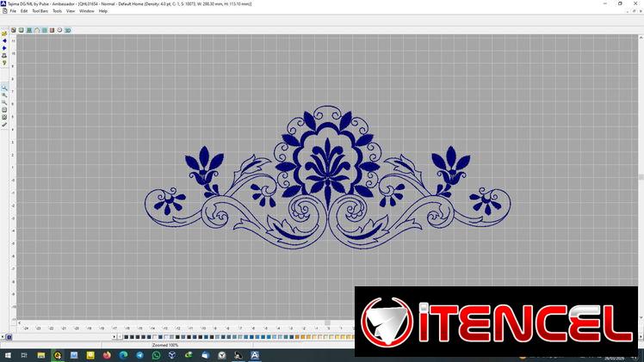Toggle the 3D view icon
The image size is (644, 362).
pos(68,30)
